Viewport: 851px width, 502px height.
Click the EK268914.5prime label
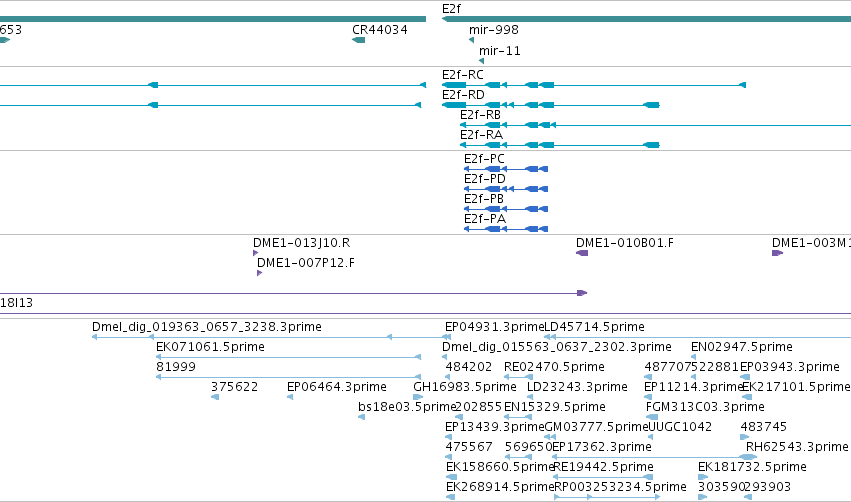click(500, 488)
